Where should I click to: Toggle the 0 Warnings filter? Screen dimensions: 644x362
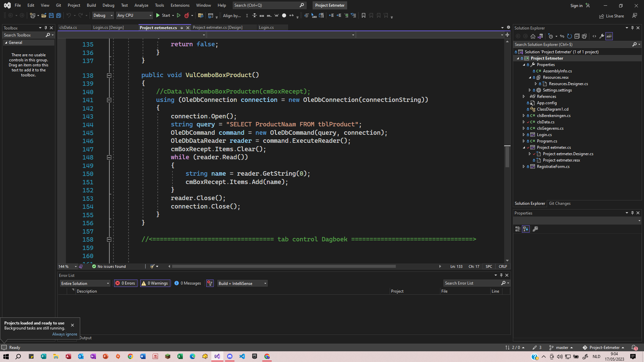155,283
